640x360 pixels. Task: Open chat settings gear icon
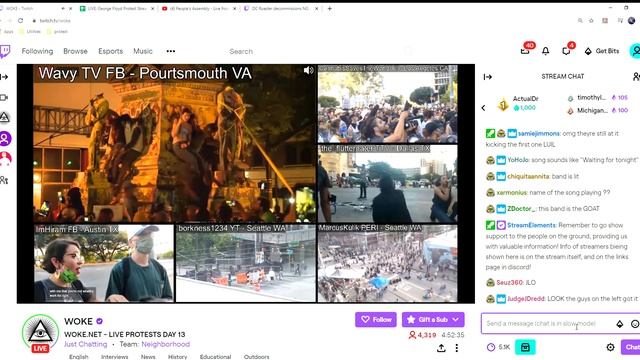pos(610,347)
